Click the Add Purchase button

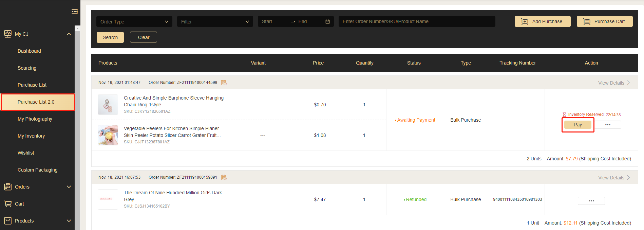pos(542,21)
